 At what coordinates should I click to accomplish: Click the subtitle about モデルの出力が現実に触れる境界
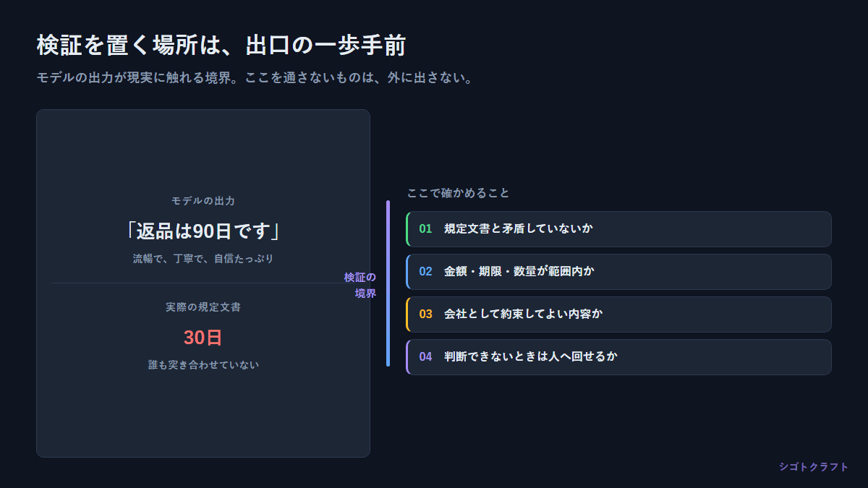click(255, 77)
